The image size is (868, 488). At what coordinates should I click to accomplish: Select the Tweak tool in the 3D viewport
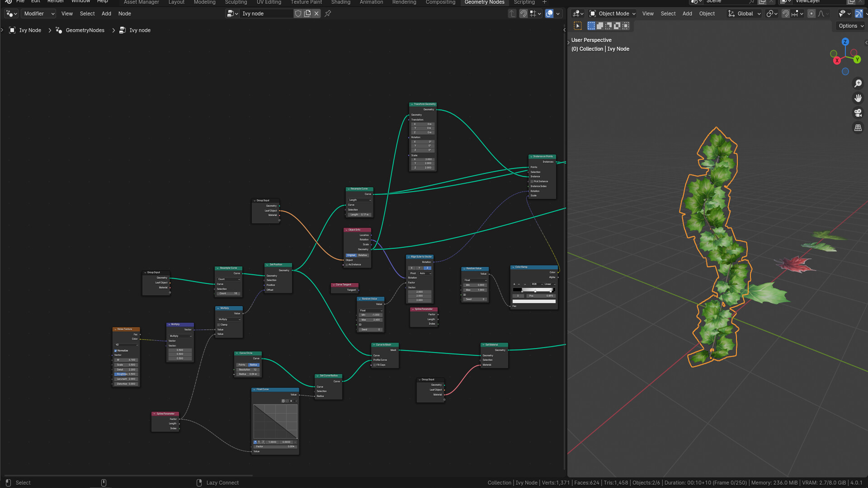point(577,26)
